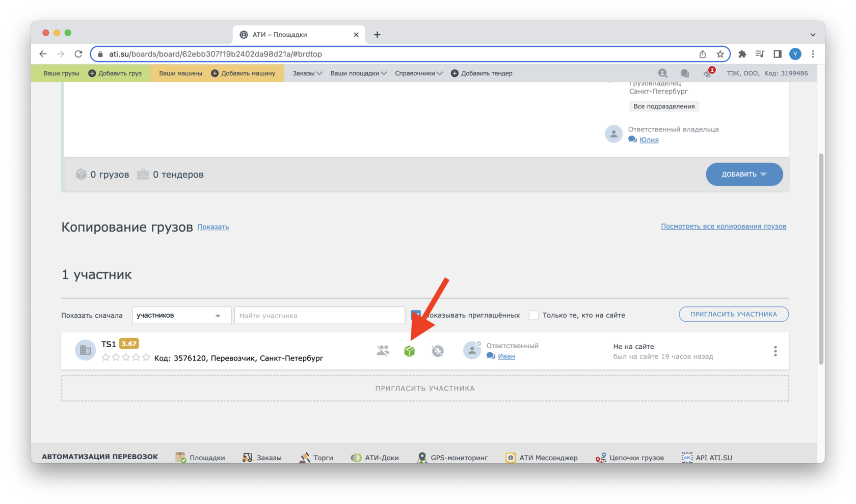Click the TS1 company building avatar
Screen dimensions: 856x504
point(85,350)
